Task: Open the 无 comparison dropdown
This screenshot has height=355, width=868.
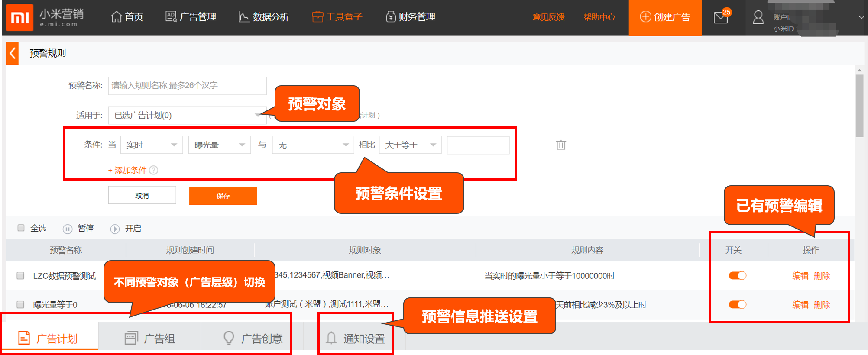Action: coord(313,145)
